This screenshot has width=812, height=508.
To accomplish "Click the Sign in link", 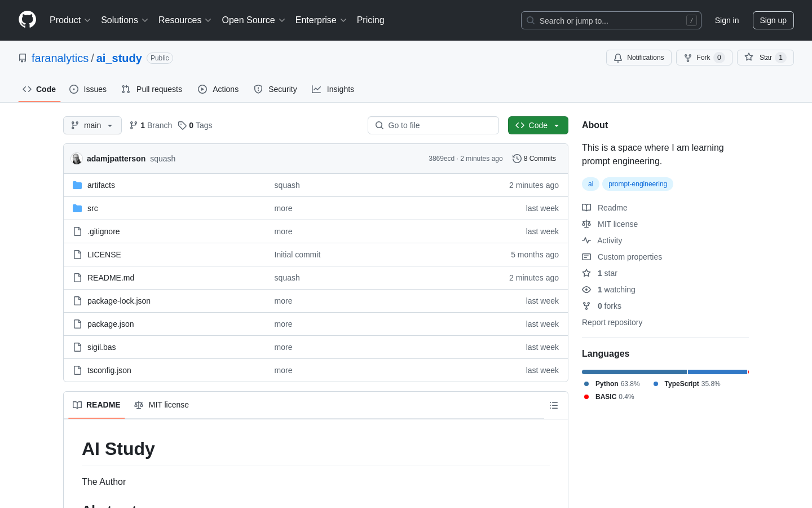I will (727, 20).
